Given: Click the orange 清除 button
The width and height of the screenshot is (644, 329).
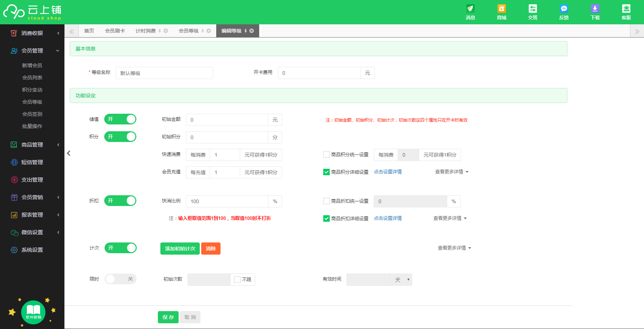Looking at the screenshot, I should coord(211,249).
